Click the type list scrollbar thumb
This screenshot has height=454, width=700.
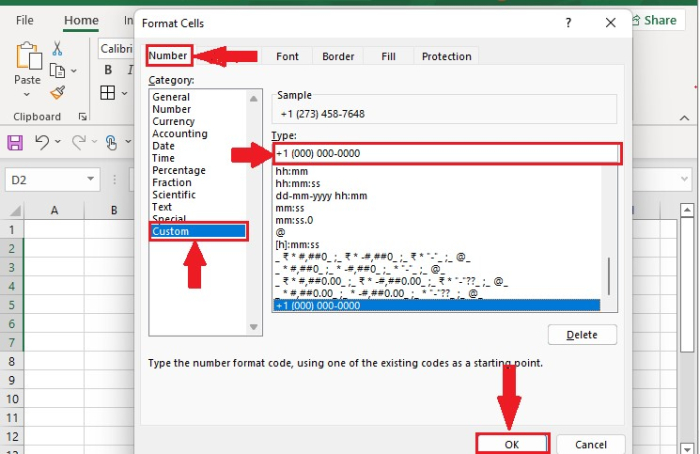coord(609,276)
